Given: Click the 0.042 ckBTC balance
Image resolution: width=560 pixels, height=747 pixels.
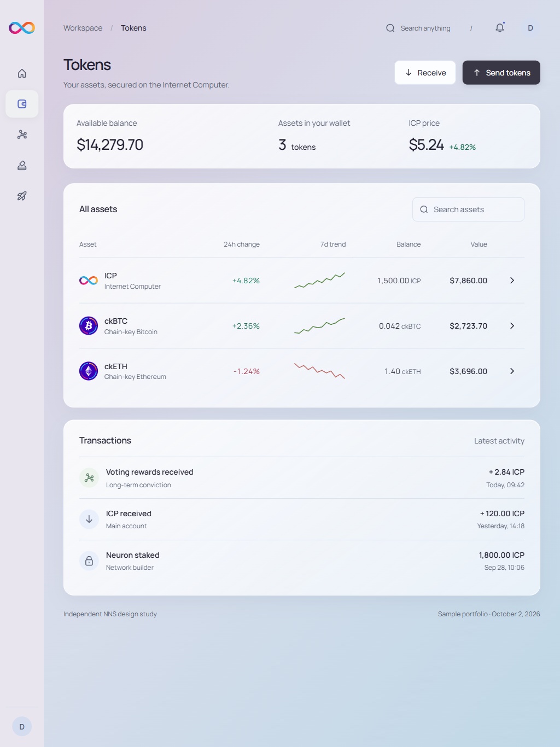Looking at the screenshot, I should pos(400,326).
